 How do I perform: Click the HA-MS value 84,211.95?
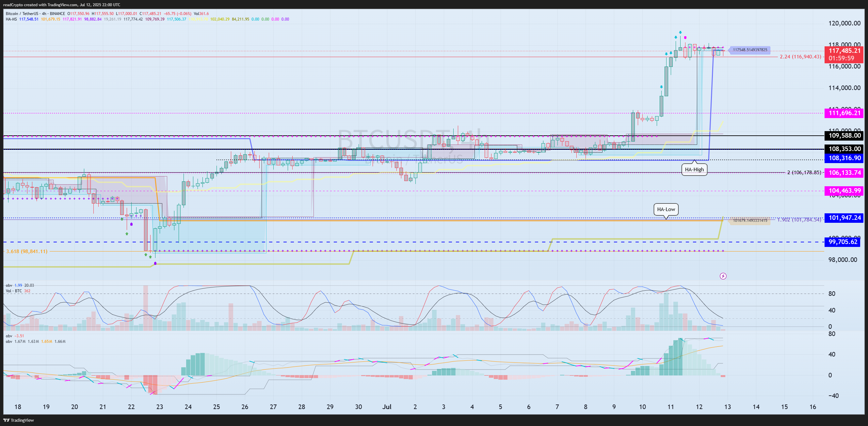[x=240, y=19]
